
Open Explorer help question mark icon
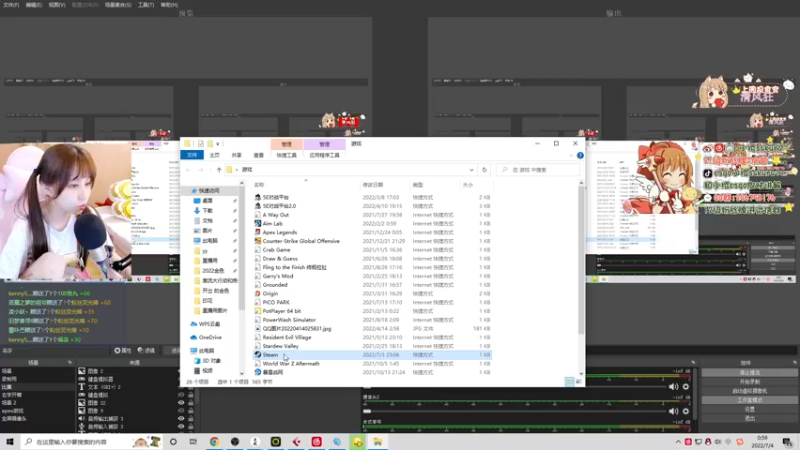point(580,155)
